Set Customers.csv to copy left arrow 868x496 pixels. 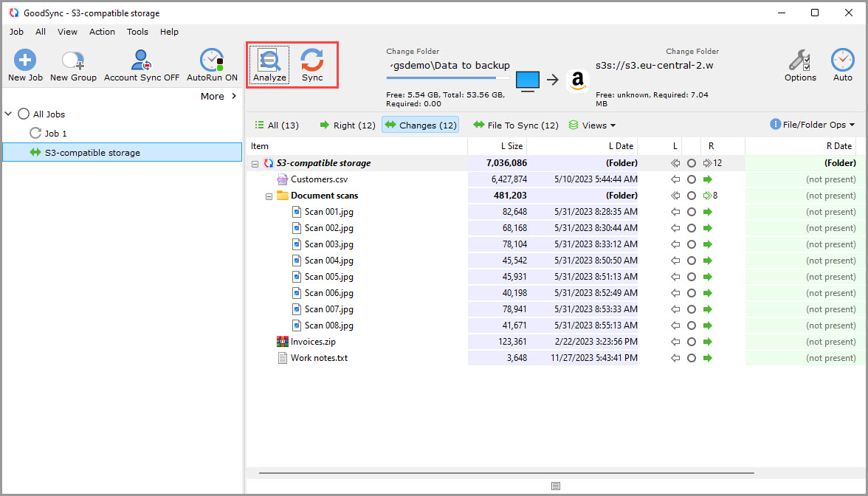click(675, 179)
